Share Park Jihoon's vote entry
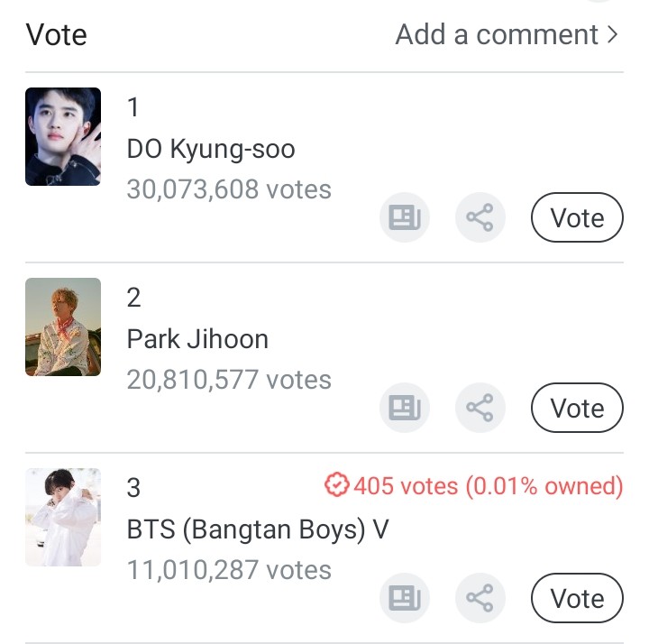Screen dimensions: 649x644 click(480, 408)
